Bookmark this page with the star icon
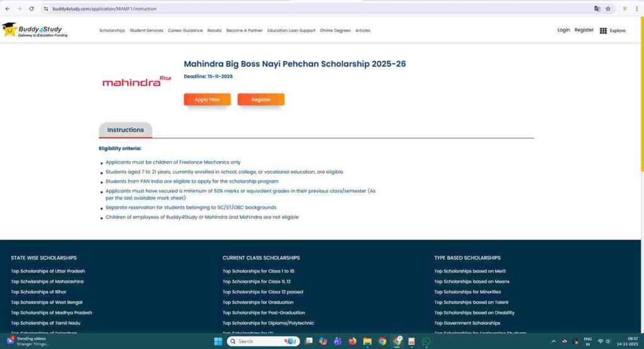This screenshot has height=349, width=644. point(608,9)
